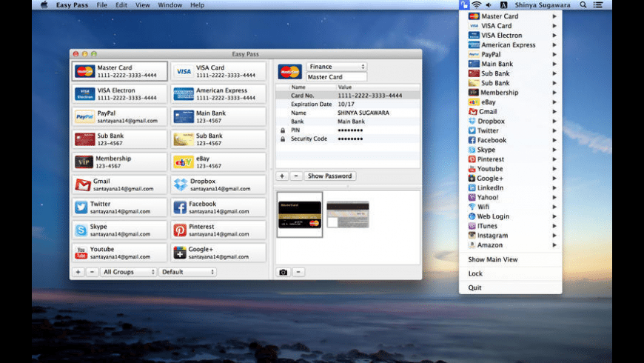Click the volume speaker icon in menu bar
This screenshot has height=363, width=644.
tap(489, 5)
